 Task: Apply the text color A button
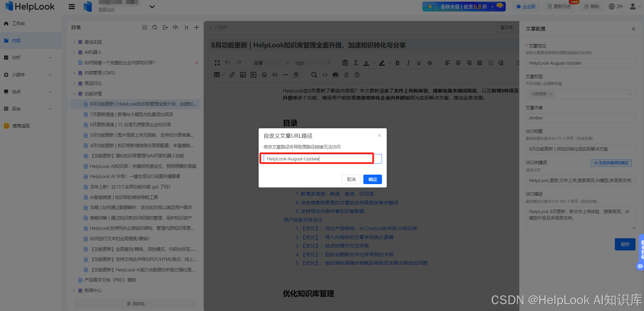click(x=366, y=63)
